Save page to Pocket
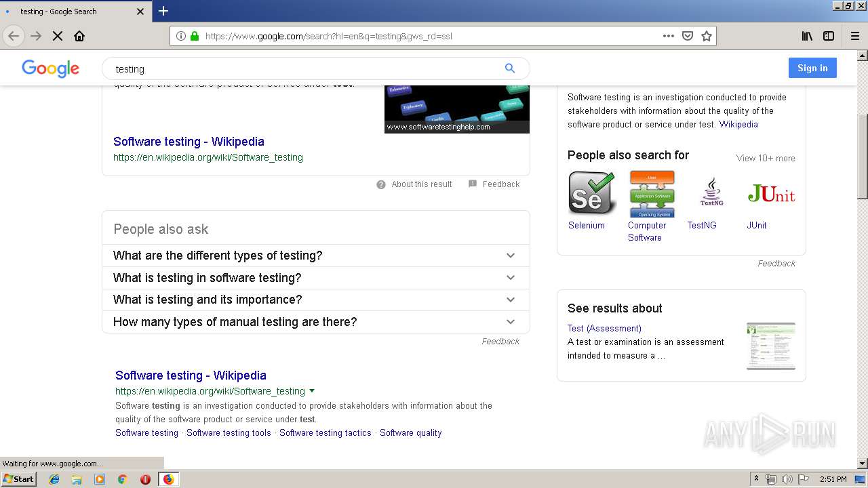The image size is (868, 488). pyautogui.click(x=688, y=36)
